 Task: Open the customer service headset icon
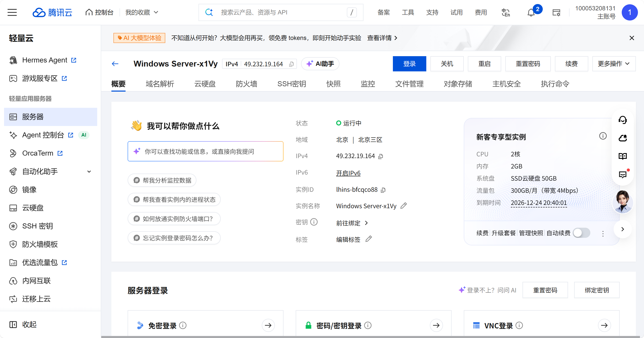623,120
